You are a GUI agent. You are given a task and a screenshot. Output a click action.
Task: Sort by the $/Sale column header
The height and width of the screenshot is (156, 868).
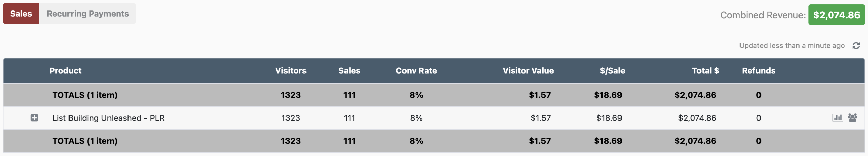[x=612, y=71]
